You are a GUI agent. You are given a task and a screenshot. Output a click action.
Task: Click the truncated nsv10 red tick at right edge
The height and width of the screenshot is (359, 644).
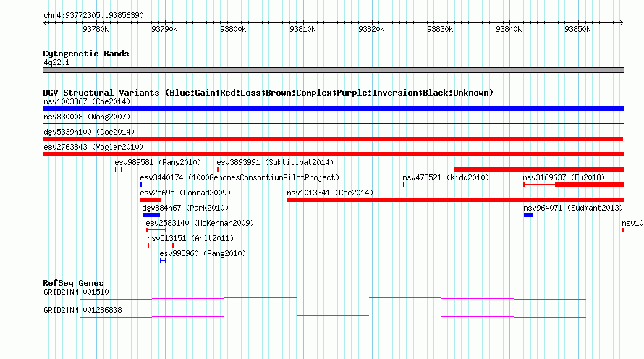623,230
